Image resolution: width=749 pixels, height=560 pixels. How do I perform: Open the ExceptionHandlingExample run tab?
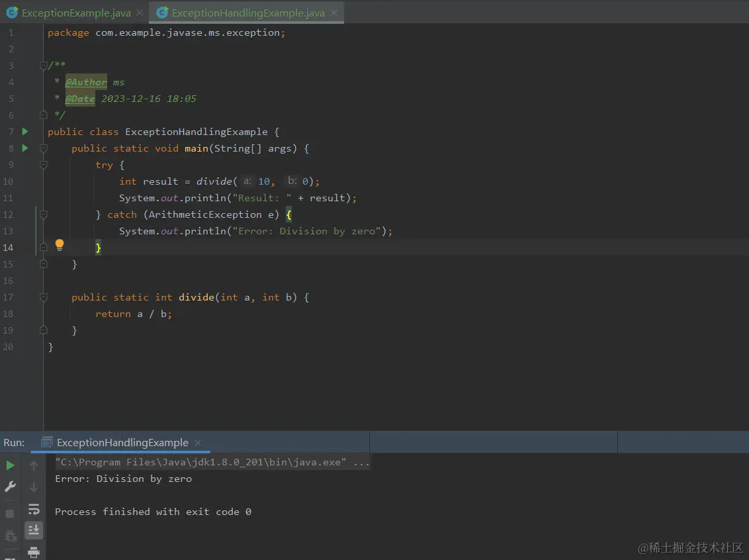click(x=122, y=442)
